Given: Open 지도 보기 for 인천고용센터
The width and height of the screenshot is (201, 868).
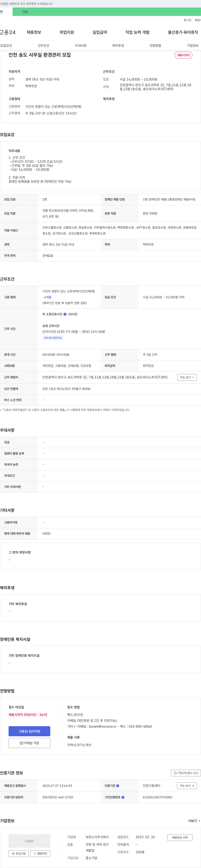Looking at the screenshot, I should tap(187, 786).
